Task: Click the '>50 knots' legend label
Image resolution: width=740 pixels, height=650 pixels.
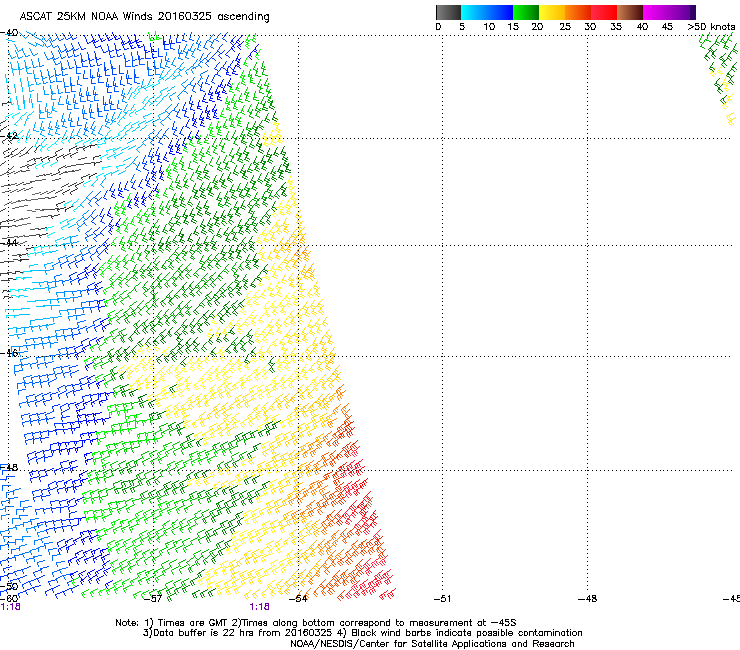Action: tap(711, 27)
